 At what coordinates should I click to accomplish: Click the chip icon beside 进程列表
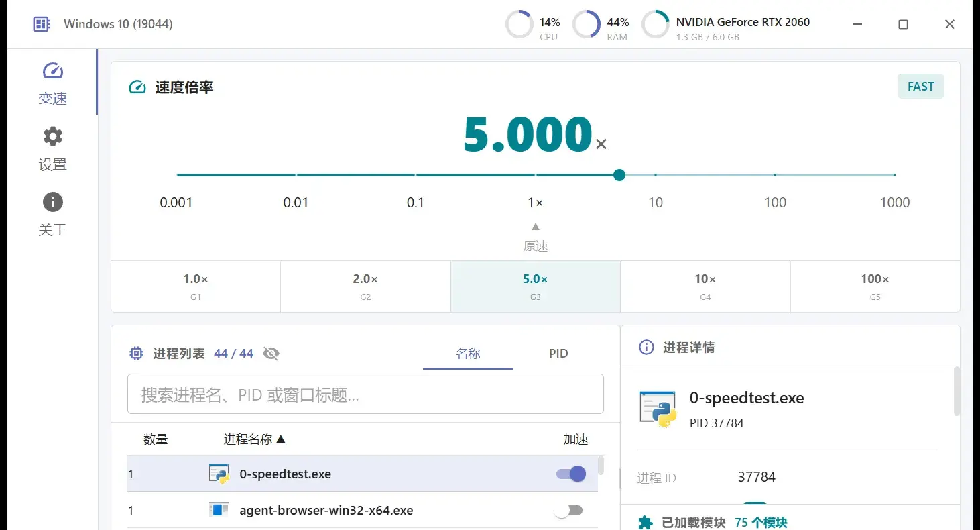point(136,354)
